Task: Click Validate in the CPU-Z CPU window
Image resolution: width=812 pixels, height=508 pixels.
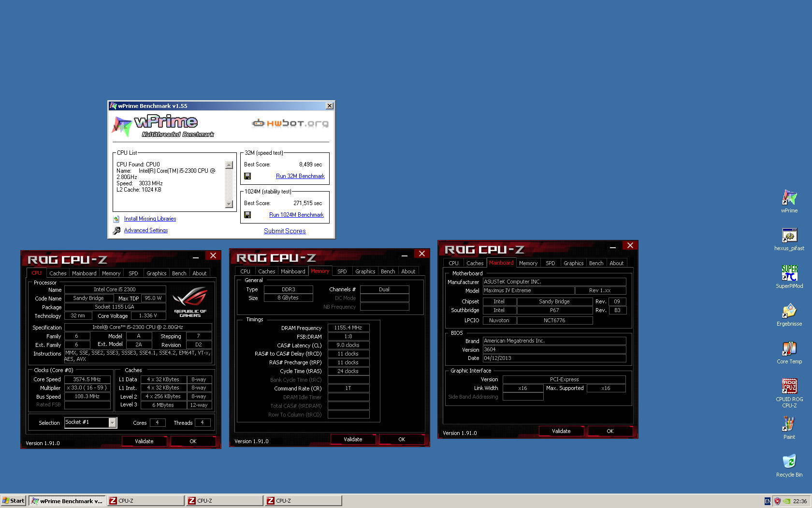Action: [144, 441]
